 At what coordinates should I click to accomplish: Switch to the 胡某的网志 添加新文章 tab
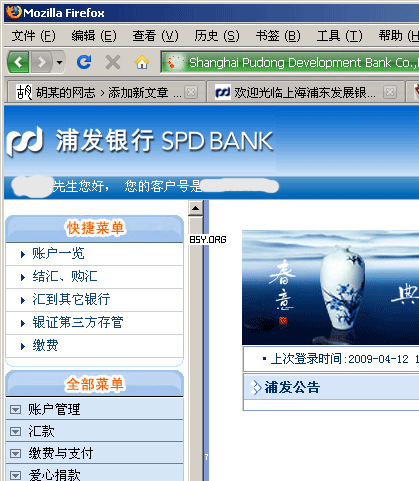pos(106,92)
